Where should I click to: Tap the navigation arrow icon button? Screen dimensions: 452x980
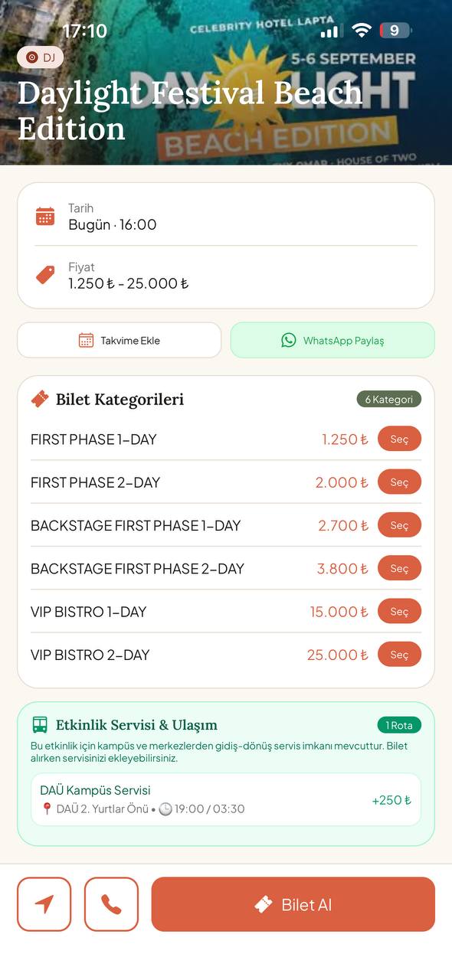(x=44, y=904)
